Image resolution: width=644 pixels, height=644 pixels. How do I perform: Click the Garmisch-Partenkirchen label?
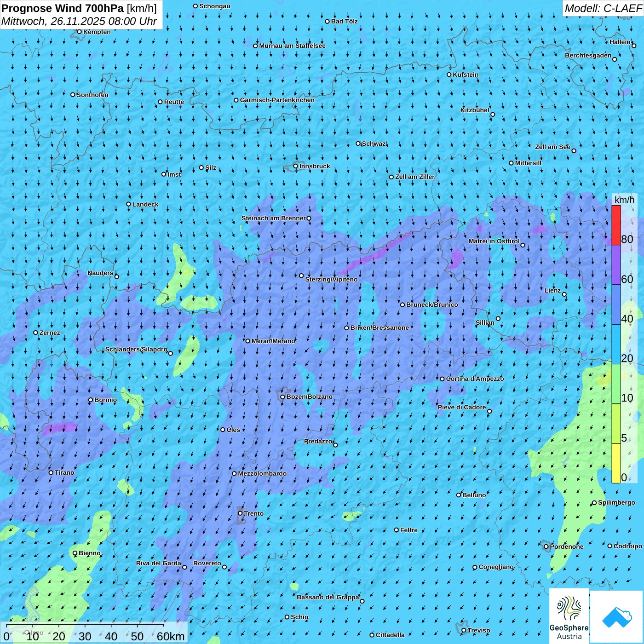coord(277,100)
